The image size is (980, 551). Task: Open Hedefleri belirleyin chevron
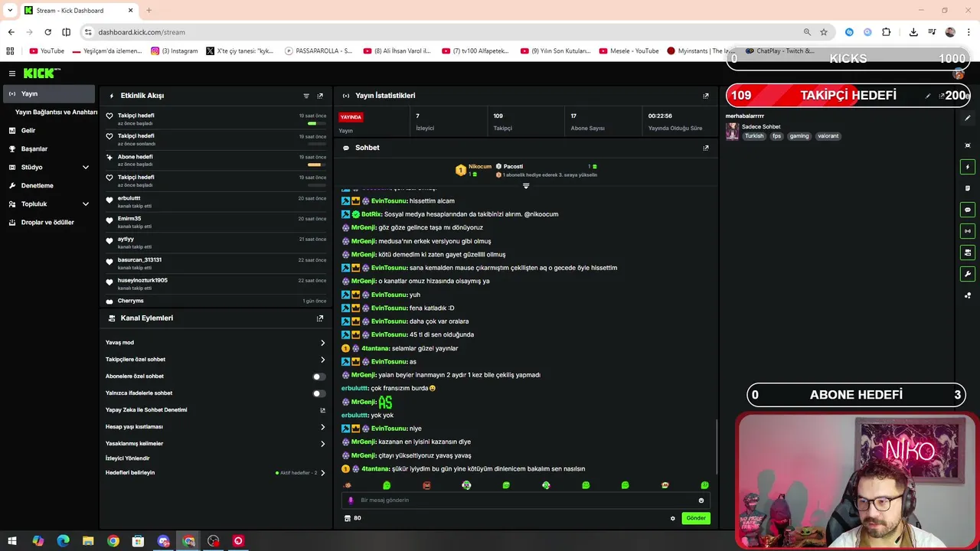(x=322, y=473)
